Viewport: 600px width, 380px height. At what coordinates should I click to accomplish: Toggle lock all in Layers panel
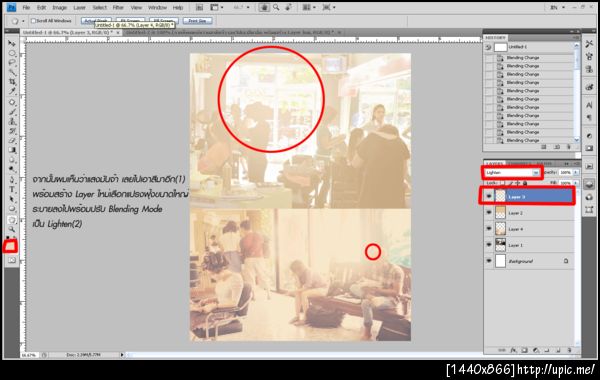coord(525,183)
